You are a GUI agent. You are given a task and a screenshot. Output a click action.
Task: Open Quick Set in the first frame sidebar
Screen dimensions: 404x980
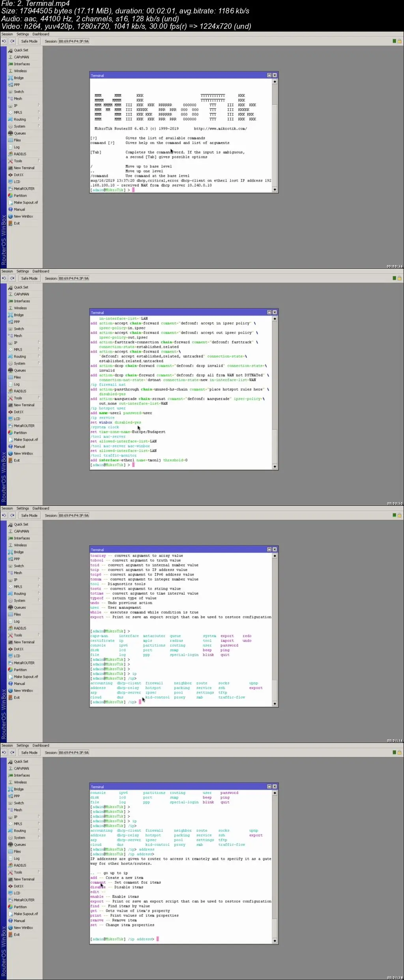[x=21, y=50]
